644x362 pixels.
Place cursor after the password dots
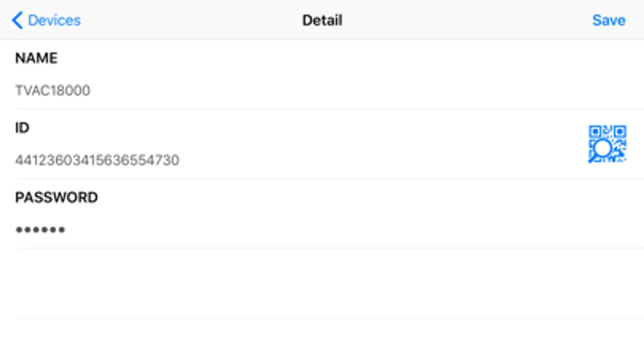point(66,230)
